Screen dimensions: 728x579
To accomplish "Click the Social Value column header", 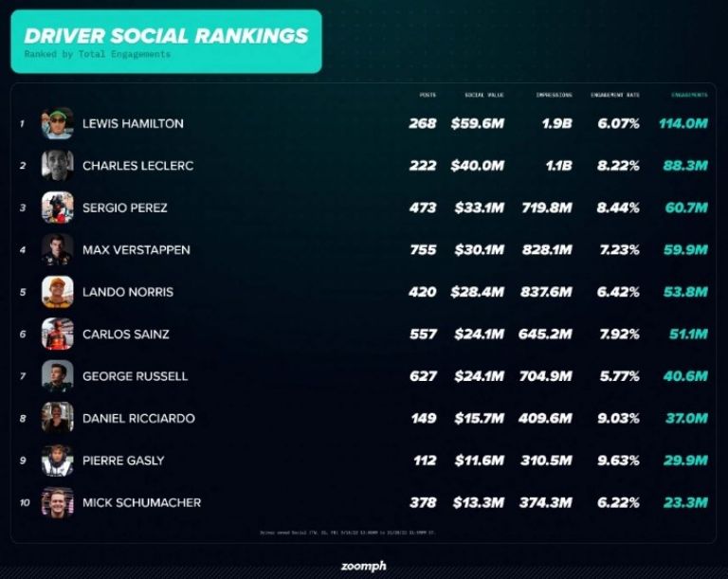I will [484, 95].
